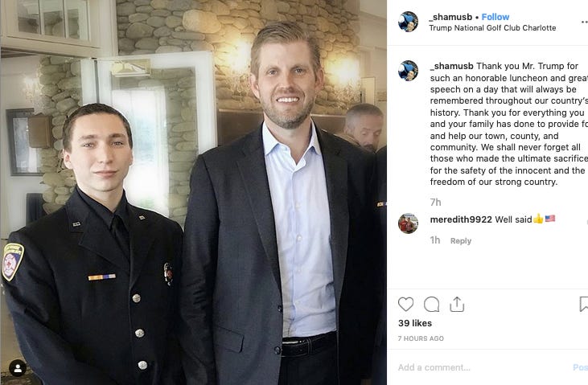Open the comment speech bubble icon
This screenshot has width=588, height=385.
tap(432, 305)
